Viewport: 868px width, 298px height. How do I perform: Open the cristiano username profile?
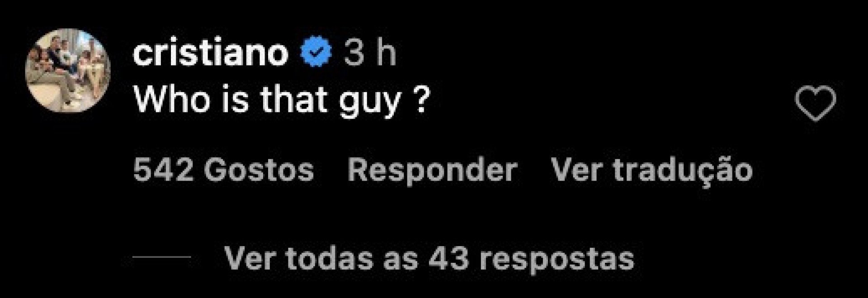pyautogui.click(x=211, y=53)
